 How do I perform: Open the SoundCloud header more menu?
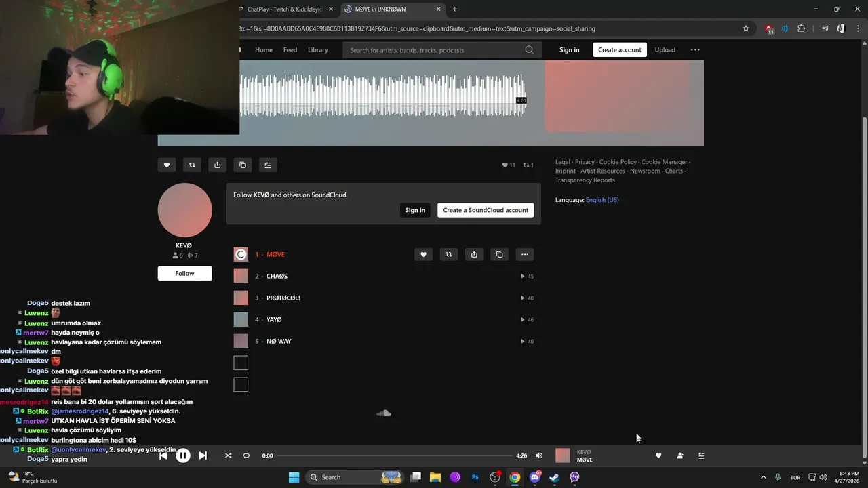[695, 49]
